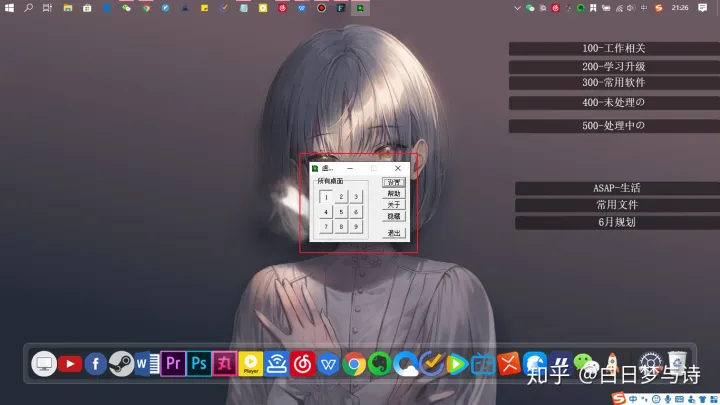Open the 200-学习升级 desktop group
Viewport: 720px width, 405px height.
click(x=614, y=67)
